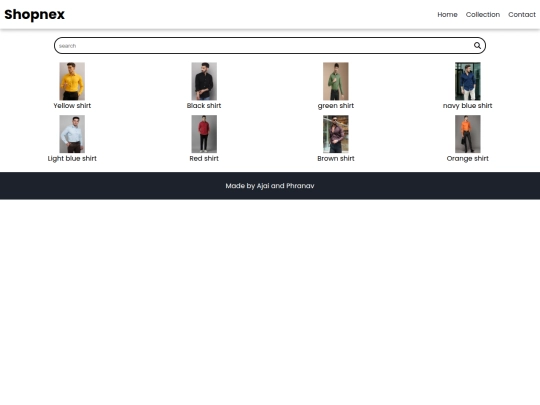Open the Yellow shirt product image
Screen dimensions: 540x405
coord(72,81)
